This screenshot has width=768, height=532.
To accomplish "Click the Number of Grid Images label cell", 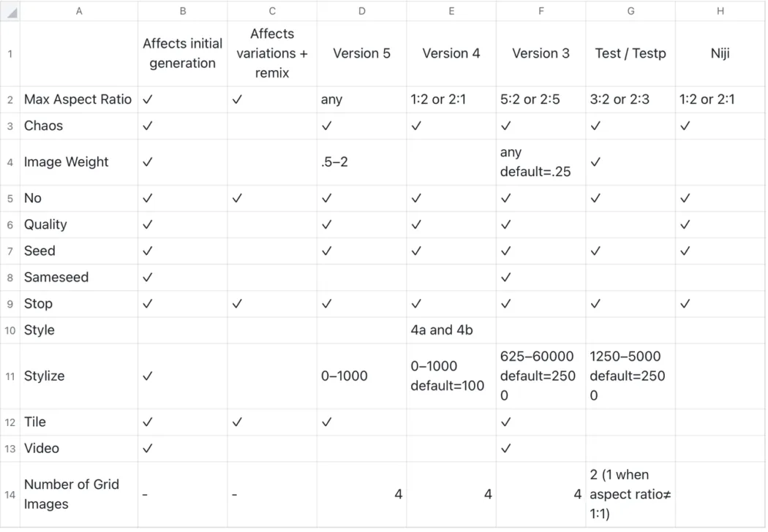I will pos(79,494).
